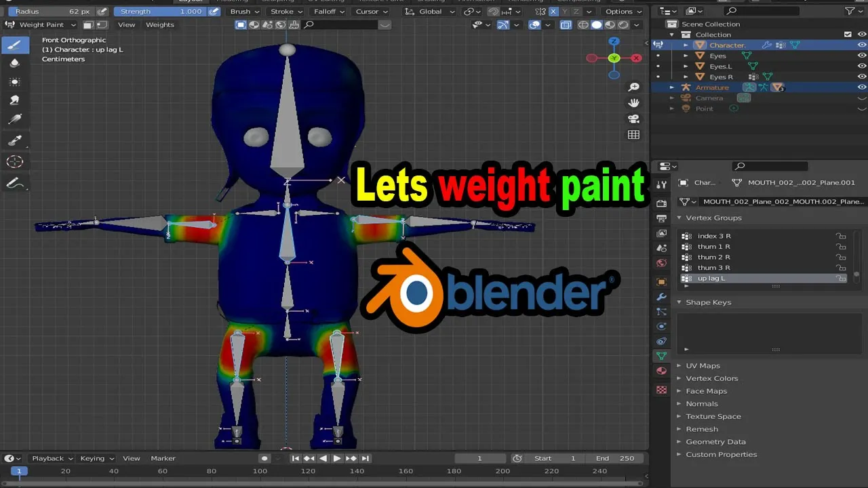This screenshot has width=868, height=488.
Task: Toggle X axis mirror symmetry
Action: (553, 12)
